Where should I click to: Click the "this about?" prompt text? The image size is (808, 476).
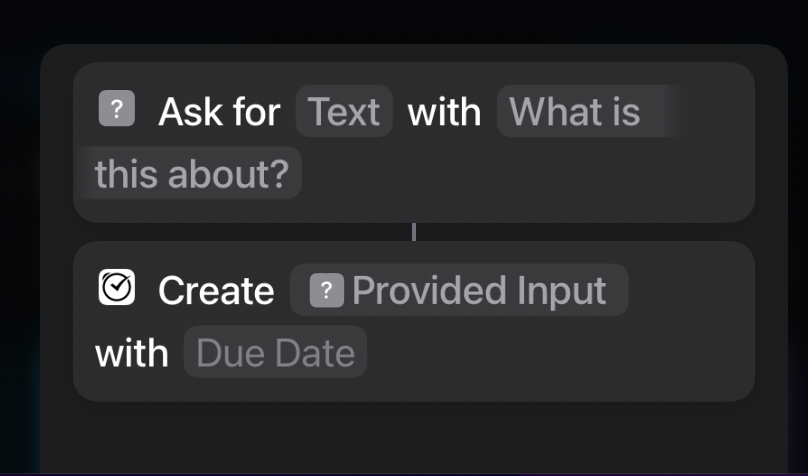(191, 175)
